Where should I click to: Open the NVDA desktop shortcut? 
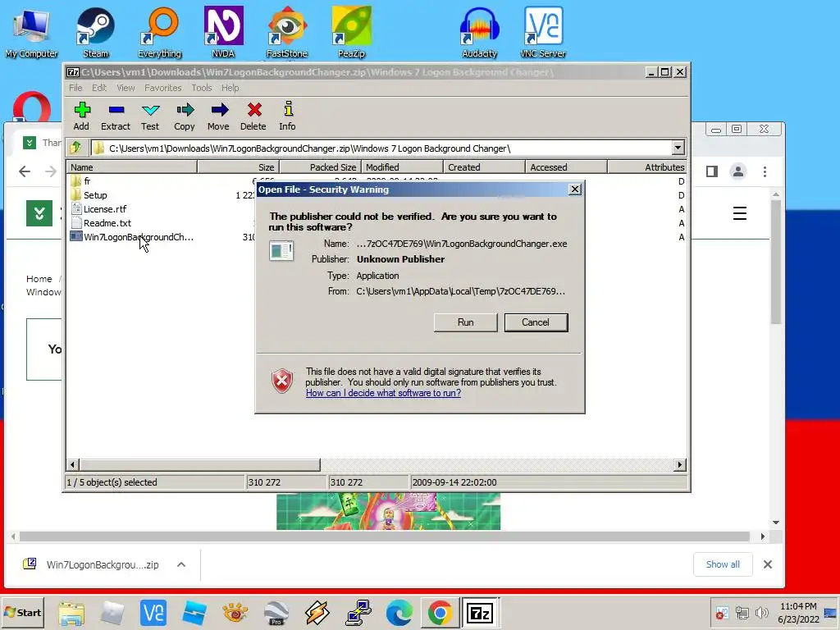pyautogui.click(x=223, y=32)
